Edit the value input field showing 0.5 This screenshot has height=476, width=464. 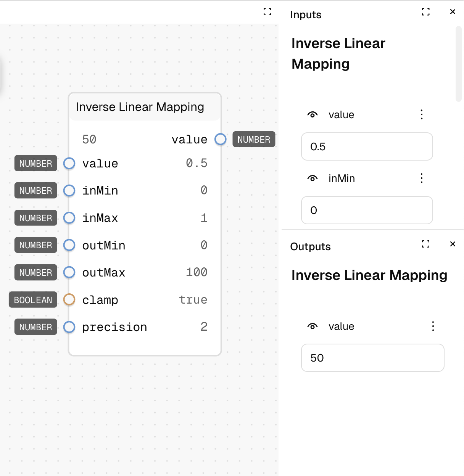tap(367, 146)
